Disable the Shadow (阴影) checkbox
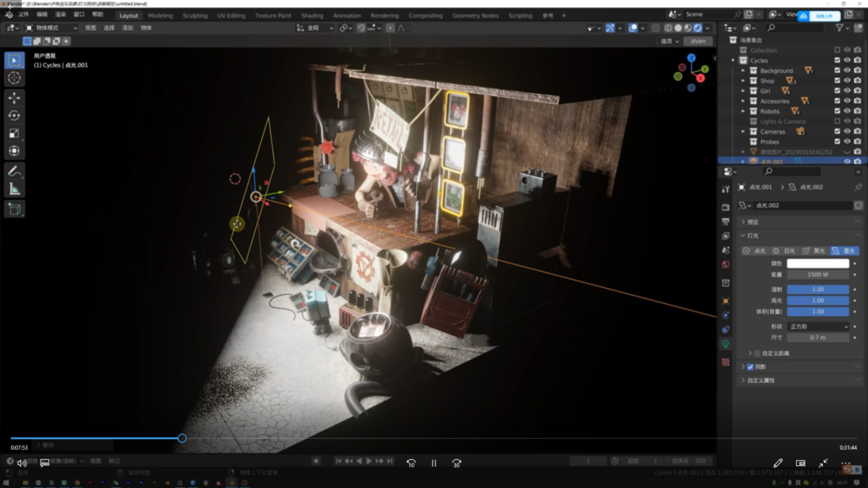 click(x=750, y=367)
